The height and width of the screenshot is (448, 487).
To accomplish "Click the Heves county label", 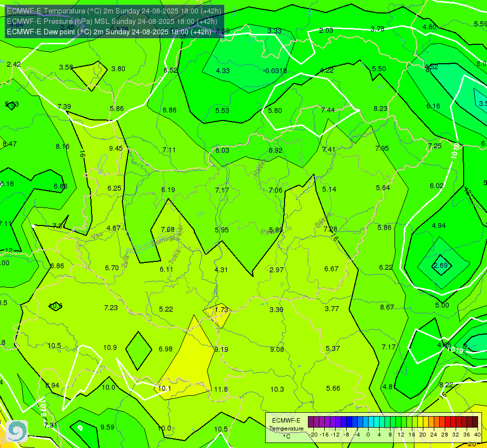I will tap(260, 168).
